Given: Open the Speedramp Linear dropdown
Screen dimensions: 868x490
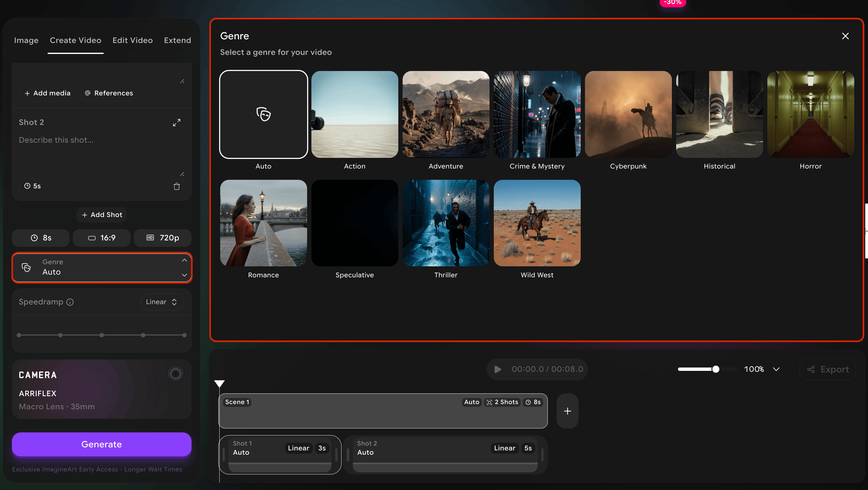Looking at the screenshot, I should click(162, 302).
